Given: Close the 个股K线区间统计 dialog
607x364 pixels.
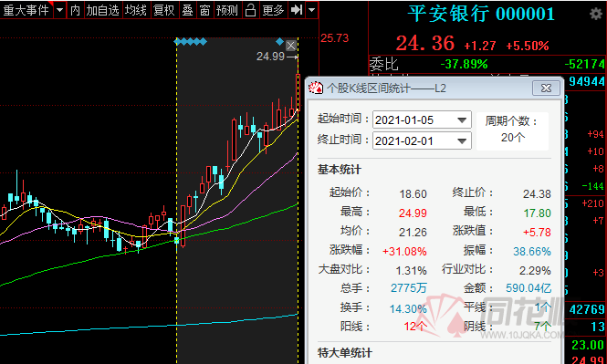Looking at the screenshot, I should click(546, 88).
